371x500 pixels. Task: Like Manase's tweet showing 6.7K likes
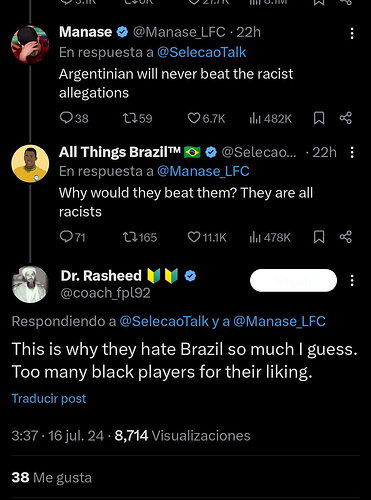click(193, 118)
